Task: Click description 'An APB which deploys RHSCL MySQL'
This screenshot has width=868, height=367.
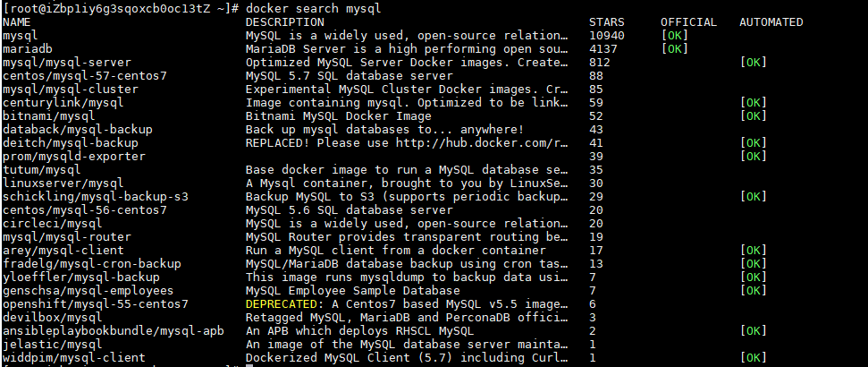Action: click(360, 331)
